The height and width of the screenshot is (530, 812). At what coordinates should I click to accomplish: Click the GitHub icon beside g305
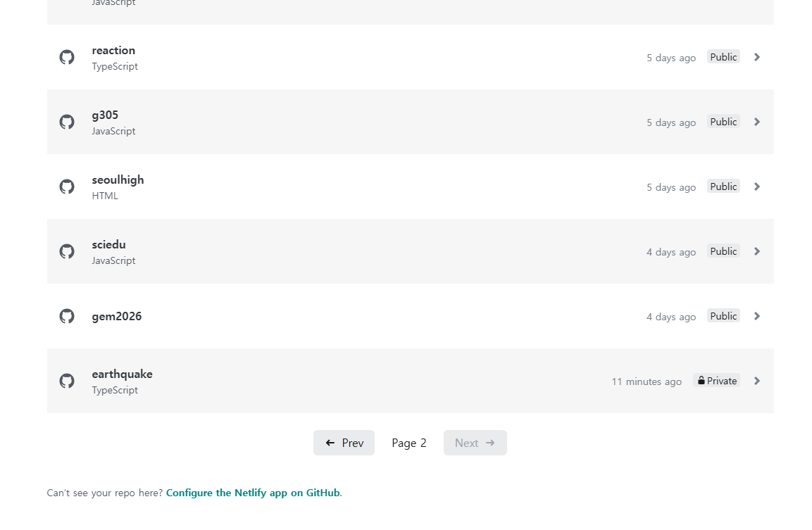[67, 122]
